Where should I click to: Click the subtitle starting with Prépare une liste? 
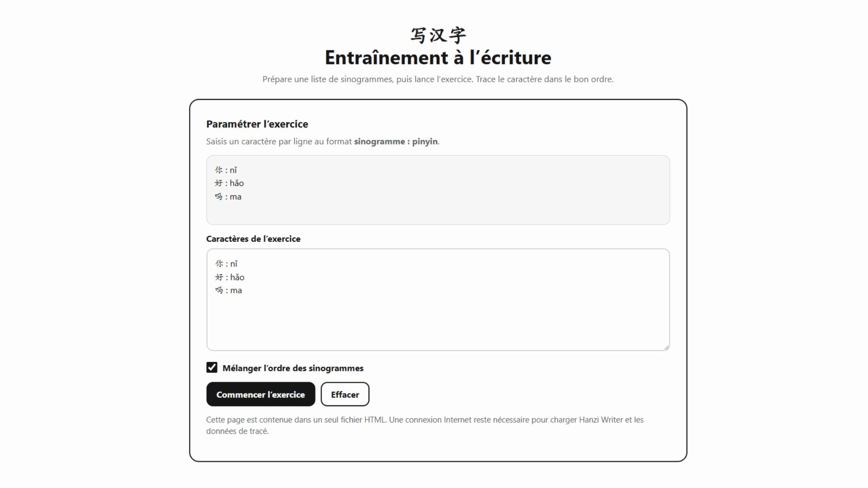(x=438, y=79)
